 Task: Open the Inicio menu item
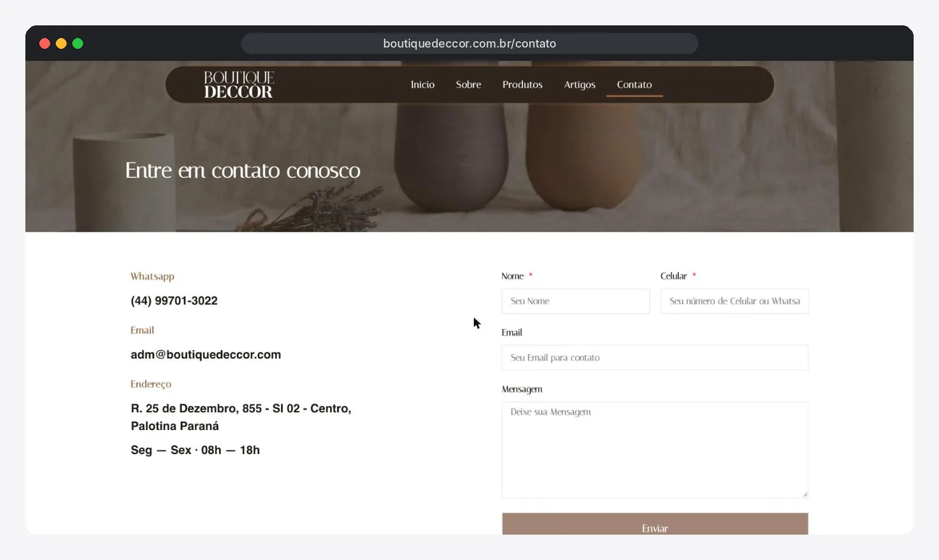pos(423,84)
